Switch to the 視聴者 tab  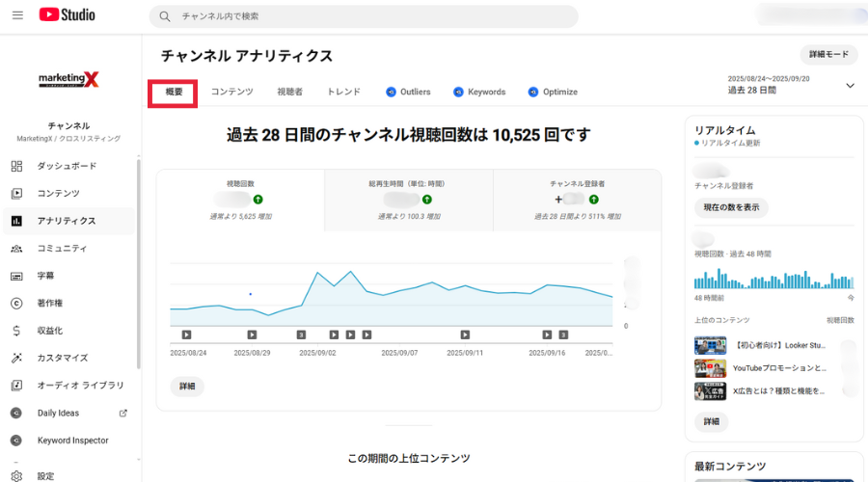[x=289, y=92]
